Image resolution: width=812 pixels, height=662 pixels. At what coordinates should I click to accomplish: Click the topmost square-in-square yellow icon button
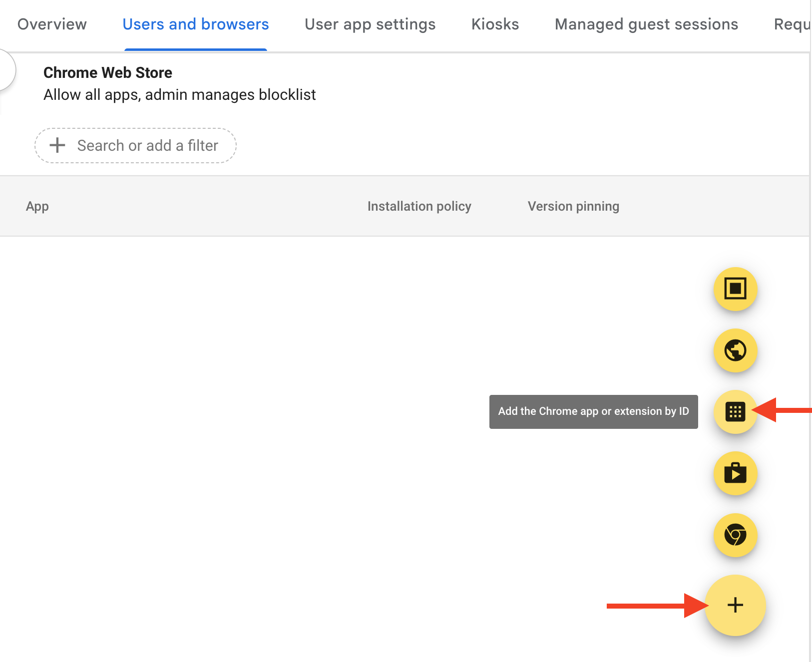point(735,289)
